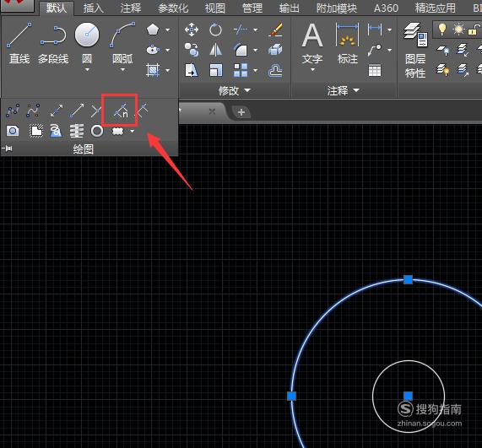The height and width of the screenshot is (448, 482).
Task: Insert a table with table icon
Action: tap(375, 70)
